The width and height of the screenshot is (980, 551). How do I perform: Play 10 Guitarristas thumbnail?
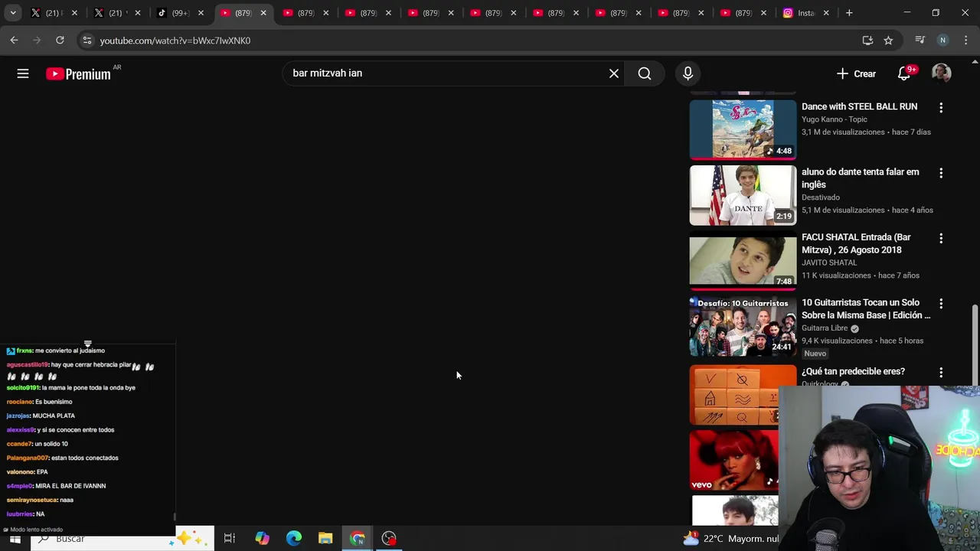[x=743, y=326]
